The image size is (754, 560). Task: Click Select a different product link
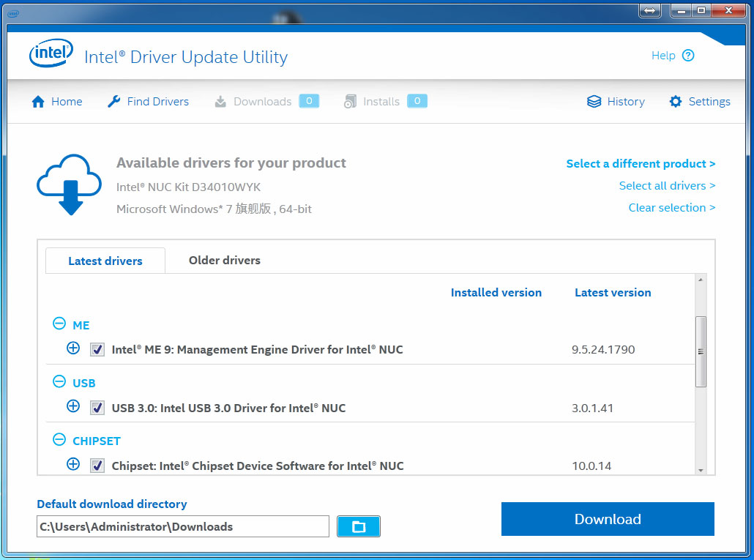point(641,163)
